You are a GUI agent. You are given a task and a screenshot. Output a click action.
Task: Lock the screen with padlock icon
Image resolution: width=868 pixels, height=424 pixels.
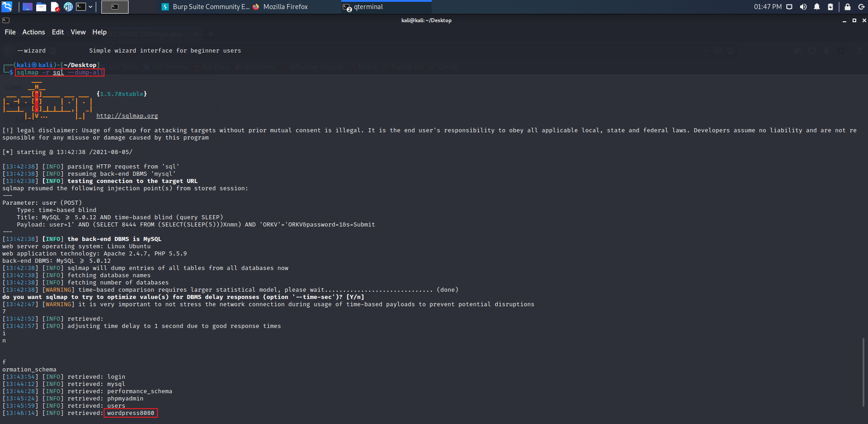[848, 7]
